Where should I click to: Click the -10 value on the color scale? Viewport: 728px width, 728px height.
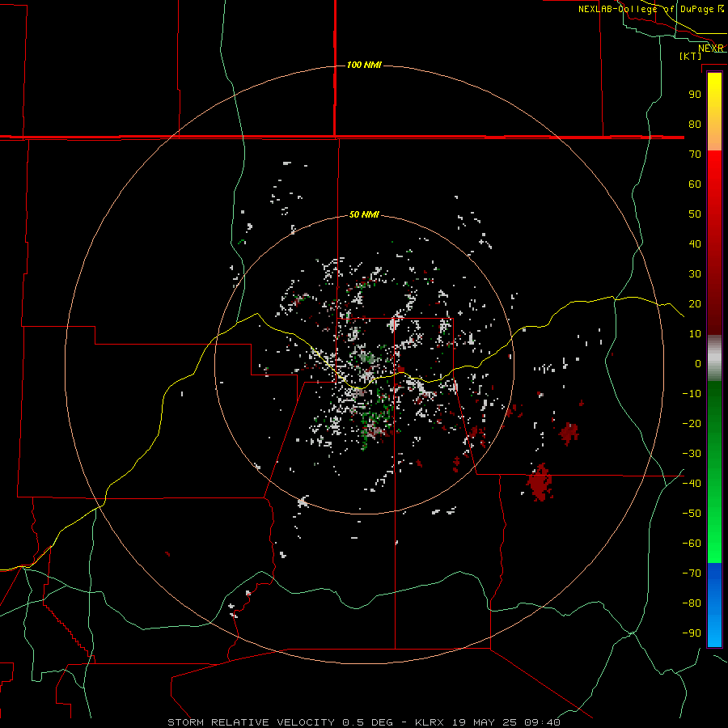(x=692, y=394)
